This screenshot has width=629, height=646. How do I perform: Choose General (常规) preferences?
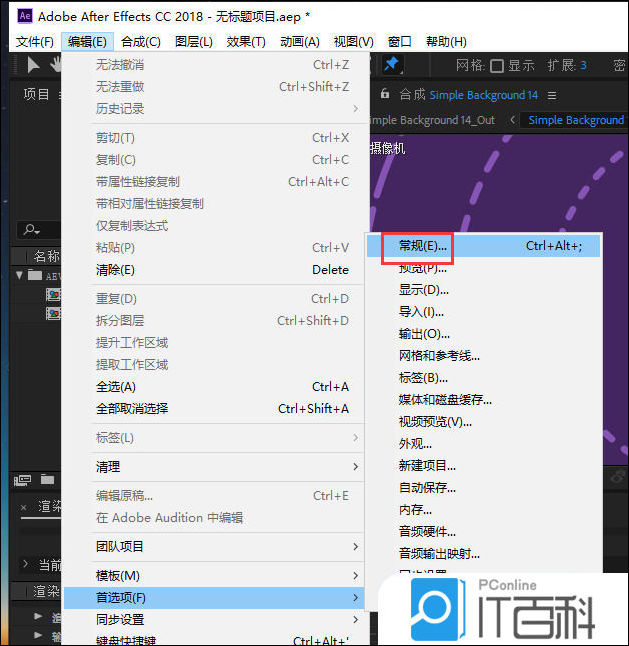(483, 246)
